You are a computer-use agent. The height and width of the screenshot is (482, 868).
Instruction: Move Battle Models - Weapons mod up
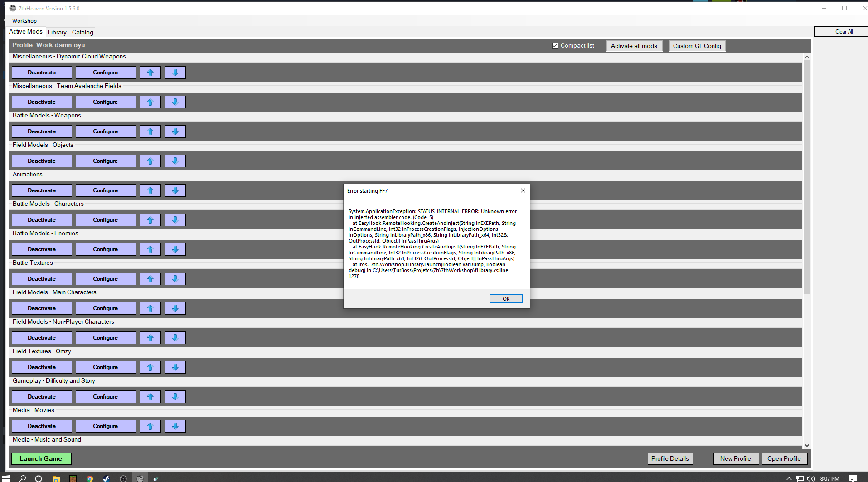150,131
